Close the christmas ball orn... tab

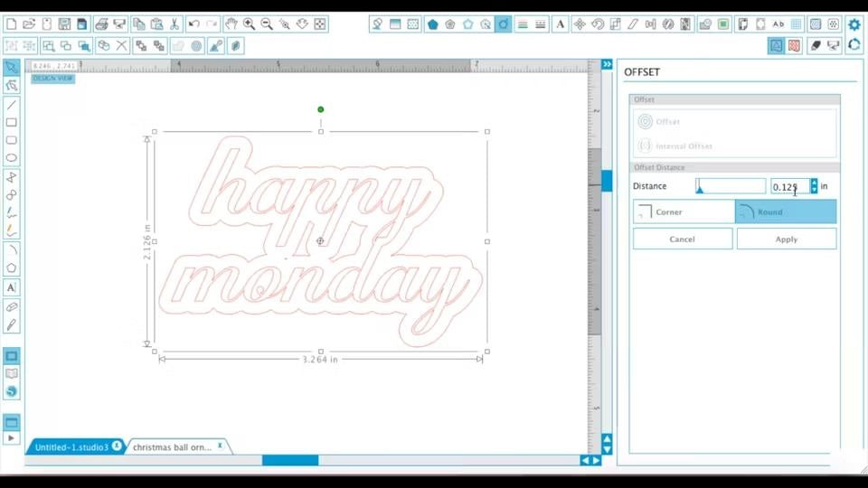point(221,446)
